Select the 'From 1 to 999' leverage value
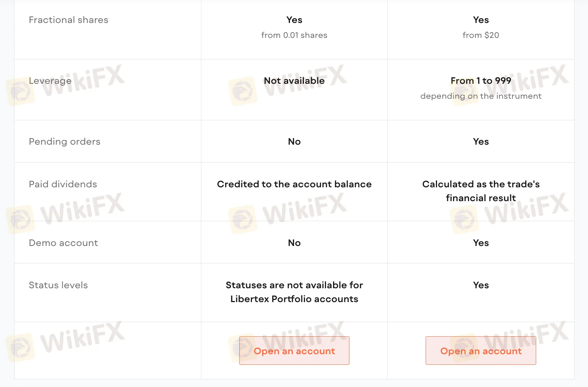 pyautogui.click(x=481, y=81)
